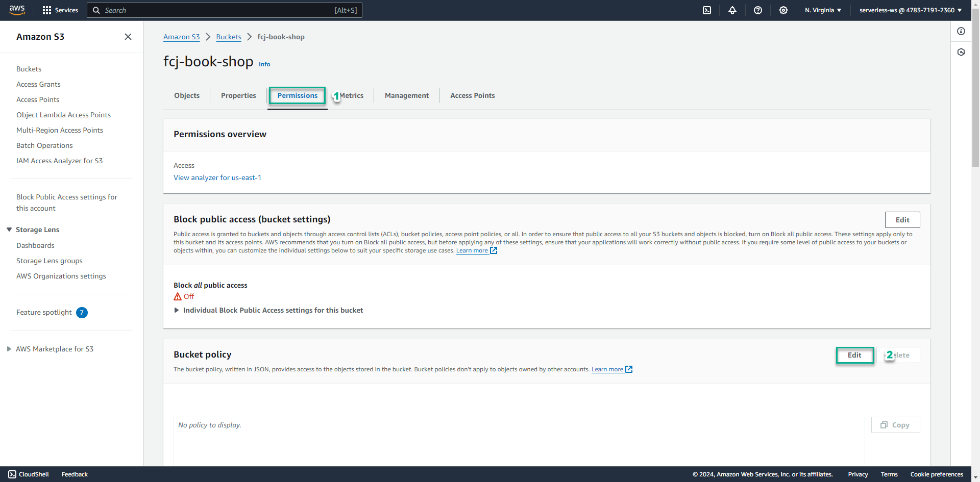Open Multi-Region Access Points

click(60, 130)
